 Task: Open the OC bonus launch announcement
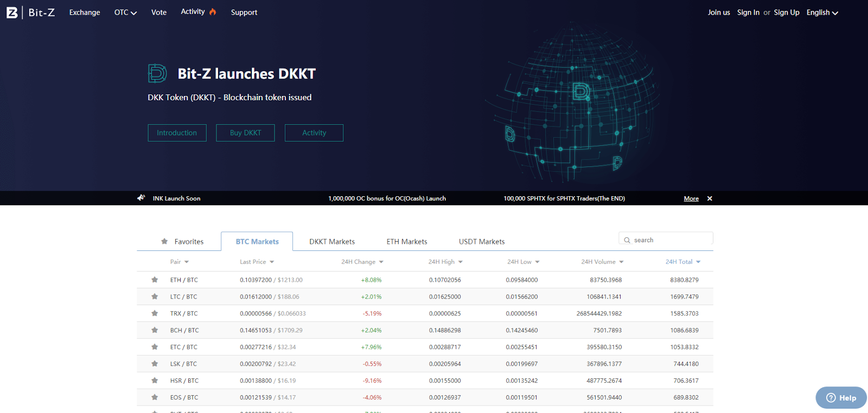point(387,198)
